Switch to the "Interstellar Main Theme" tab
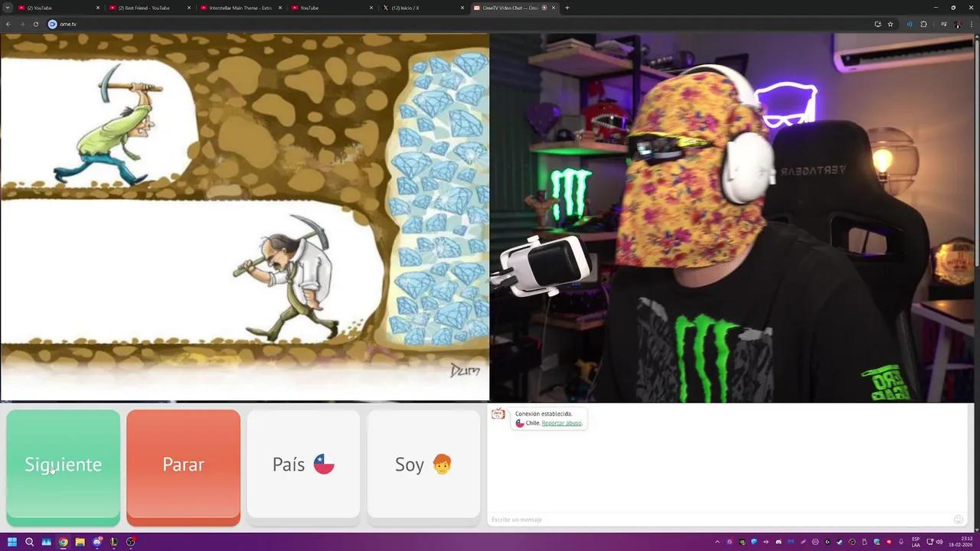The width and height of the screenshot is (980, 551). 237,8
